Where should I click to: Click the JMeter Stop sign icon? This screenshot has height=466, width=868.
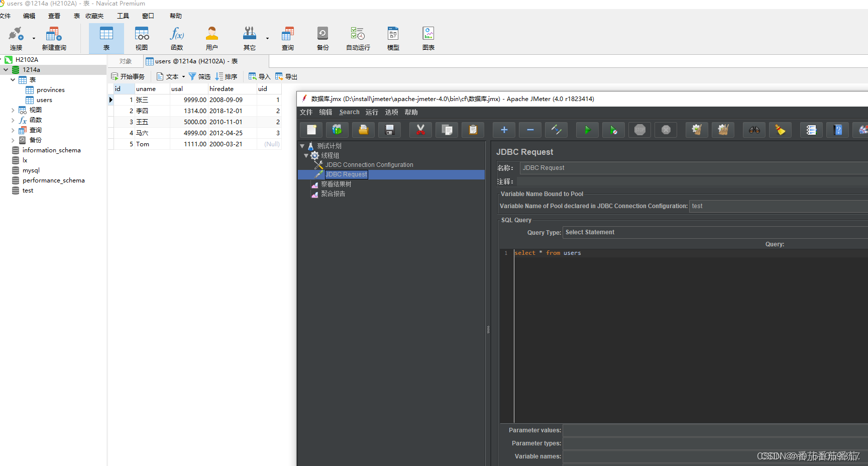coord(640,130)
